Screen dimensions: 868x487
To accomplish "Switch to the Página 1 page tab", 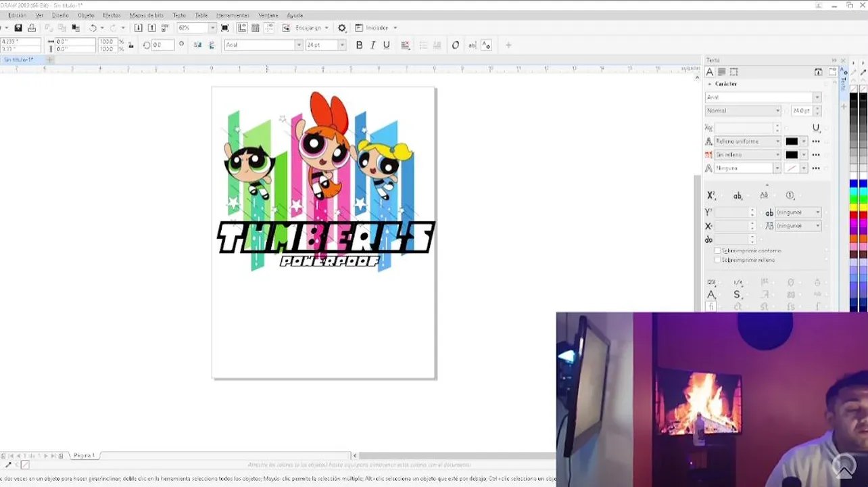I will click(84, 456).
